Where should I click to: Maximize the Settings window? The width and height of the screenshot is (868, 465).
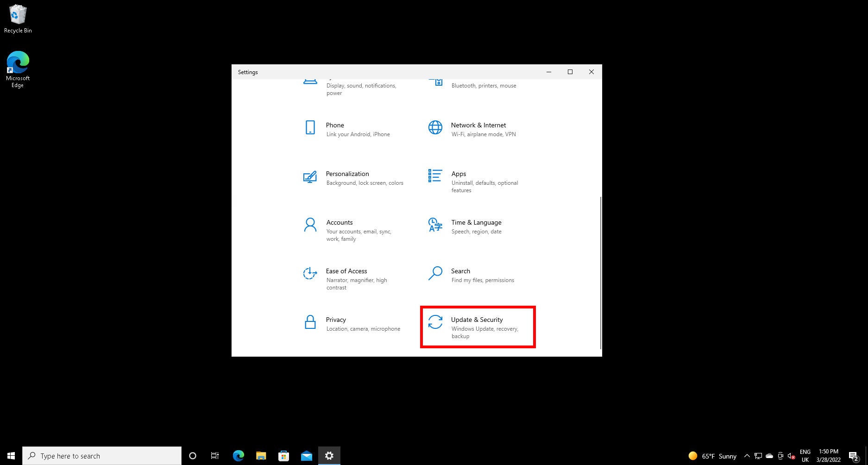point(570,72)
